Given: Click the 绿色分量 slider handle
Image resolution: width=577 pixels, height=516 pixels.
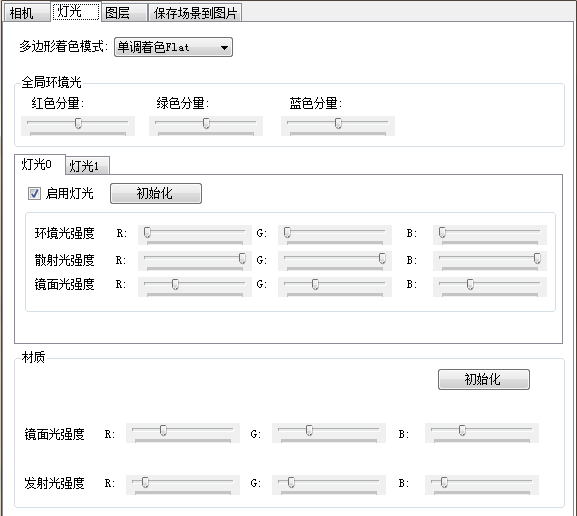Looking at the screenshot, I should (206, 123).
